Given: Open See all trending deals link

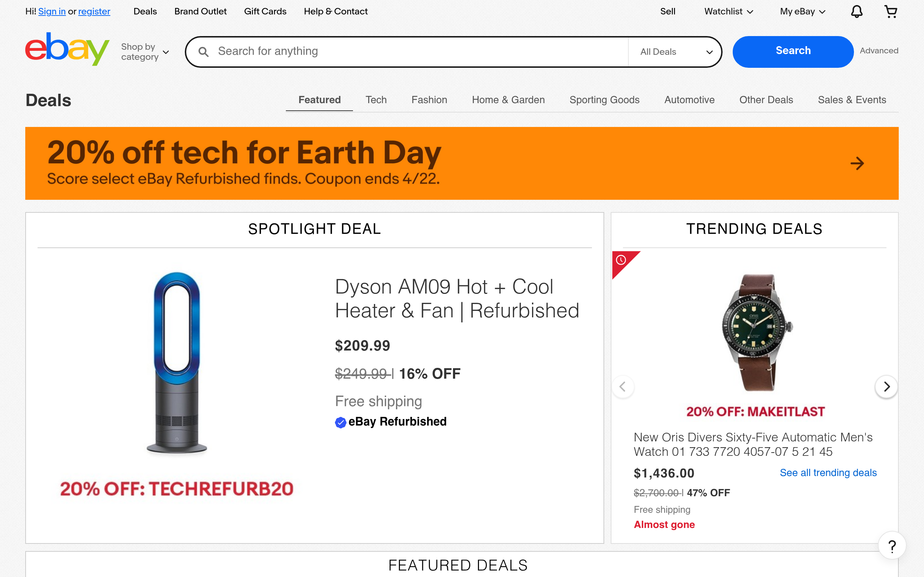Looking at the screenshot, I should (828, 473).
